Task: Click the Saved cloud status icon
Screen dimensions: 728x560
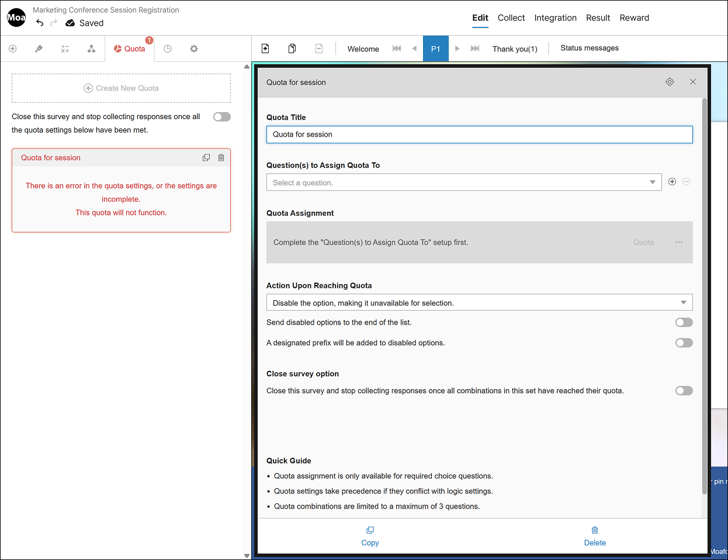Action: (x=70, y=23)
